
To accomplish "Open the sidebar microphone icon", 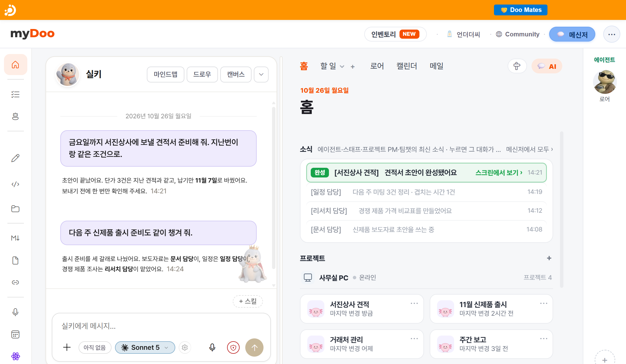I will 15,312.
